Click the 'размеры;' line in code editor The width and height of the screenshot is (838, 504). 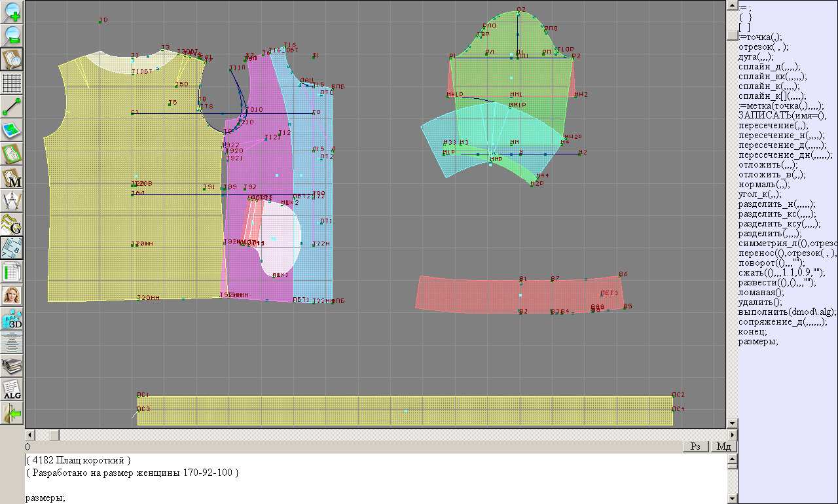point(45,498)
